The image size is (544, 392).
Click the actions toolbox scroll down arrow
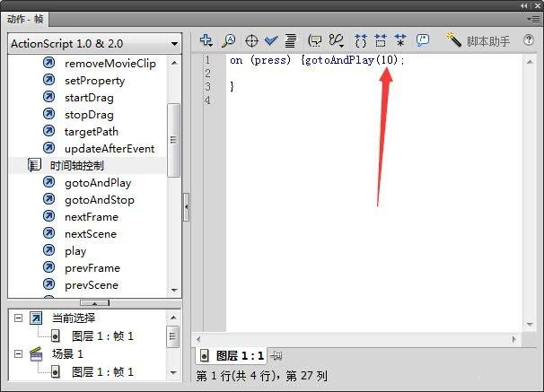[174, 290]
